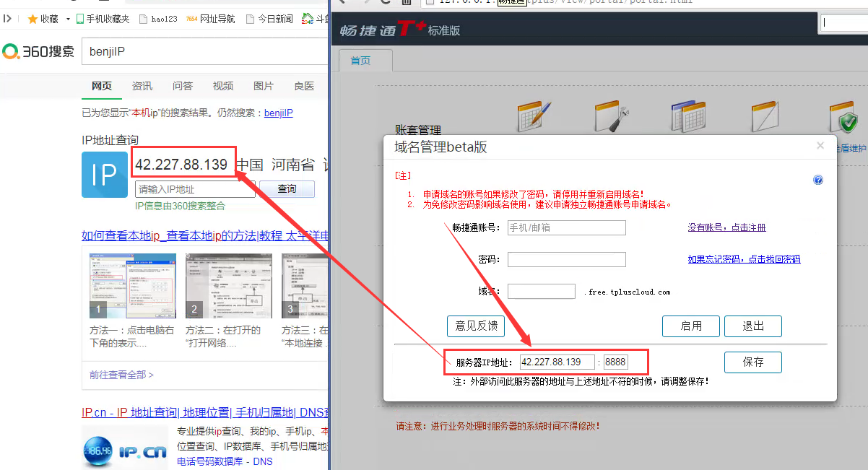The height and width of the screenshot is (470, 868).
Task: Open the 方法三 thumbnail numbered 3
Action: (x=305, y=286)
